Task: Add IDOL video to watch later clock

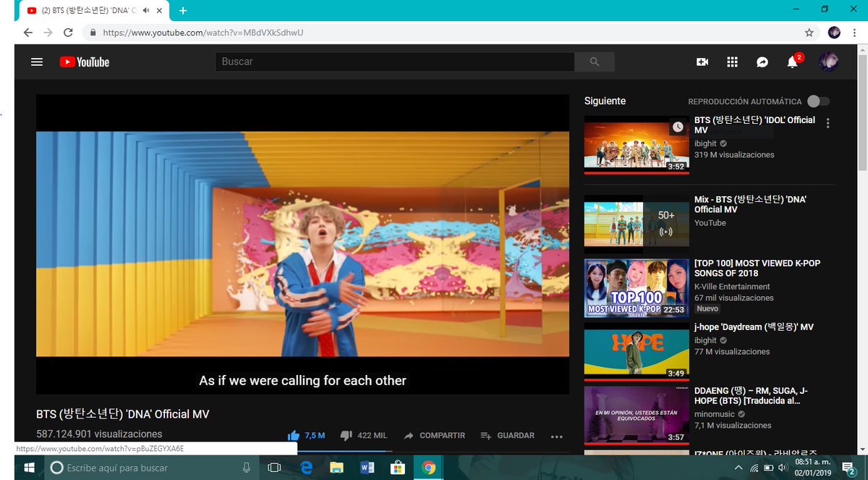Action: (678, 127)
